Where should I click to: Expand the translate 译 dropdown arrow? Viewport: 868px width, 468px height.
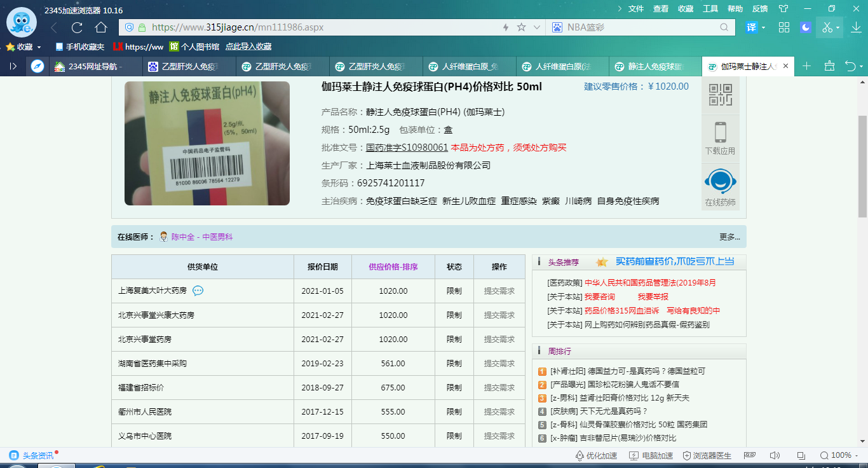764,28
